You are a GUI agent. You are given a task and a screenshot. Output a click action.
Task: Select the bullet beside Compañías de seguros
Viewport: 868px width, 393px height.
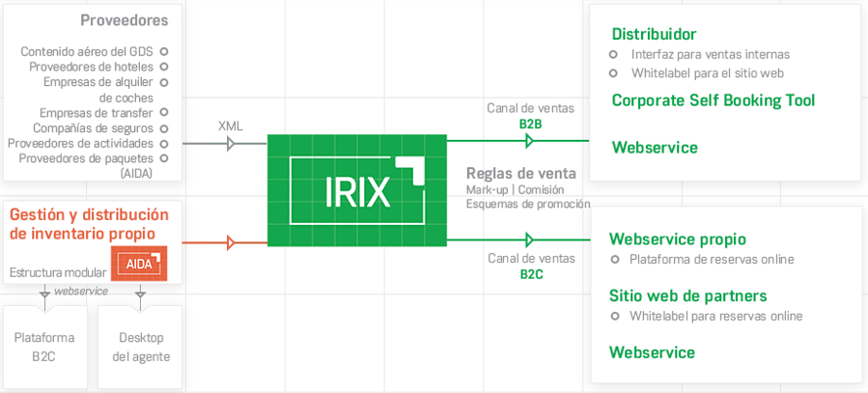164,127
